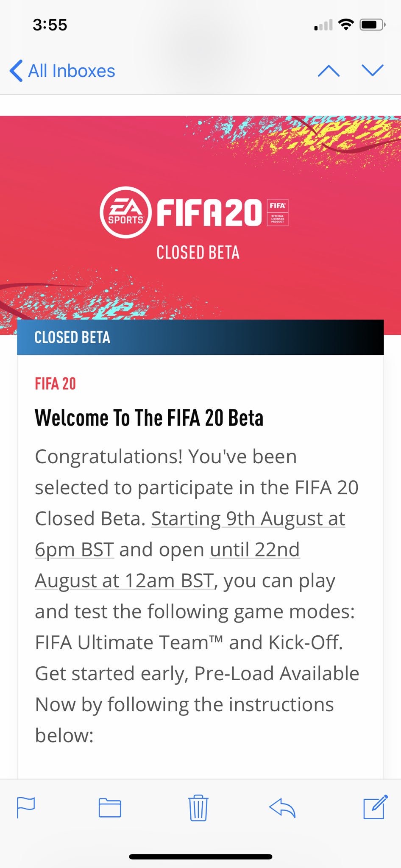Tap the status bar clock showing 3:55

point(50,25)
